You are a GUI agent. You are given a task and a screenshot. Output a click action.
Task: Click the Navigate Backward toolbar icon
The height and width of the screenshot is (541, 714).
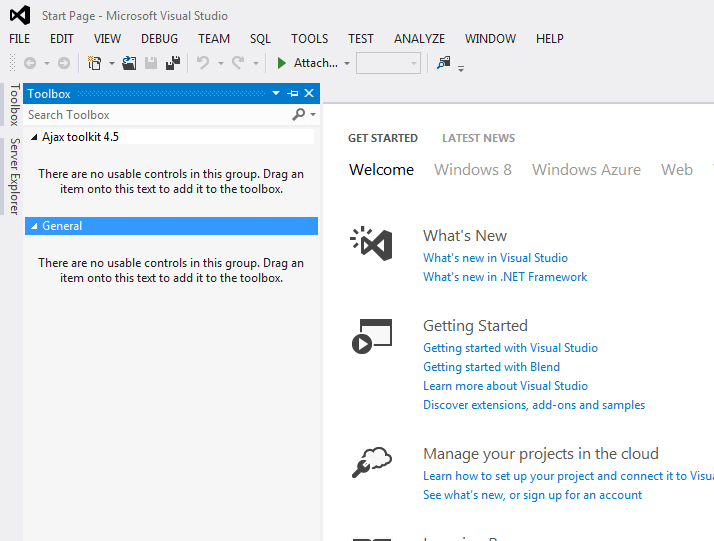tap(30, 63)
